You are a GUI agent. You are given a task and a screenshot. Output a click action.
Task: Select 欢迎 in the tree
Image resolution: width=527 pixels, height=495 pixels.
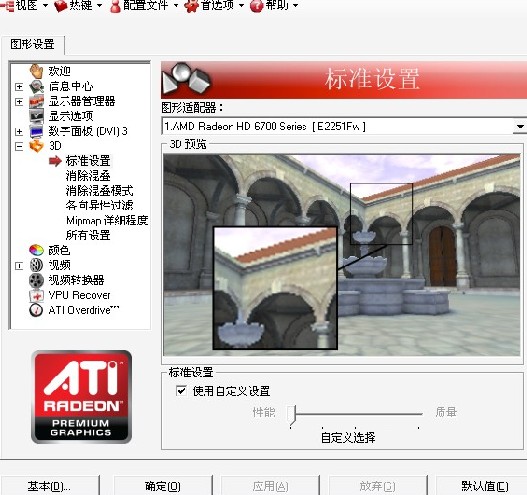pos(59,71)
